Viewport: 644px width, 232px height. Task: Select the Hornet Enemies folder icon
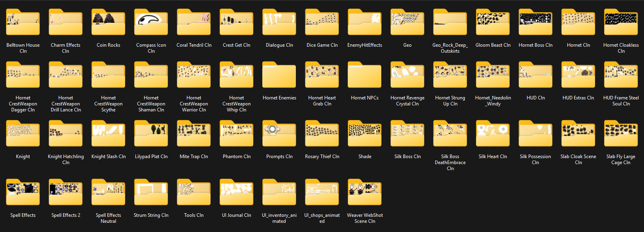[279, 75]
